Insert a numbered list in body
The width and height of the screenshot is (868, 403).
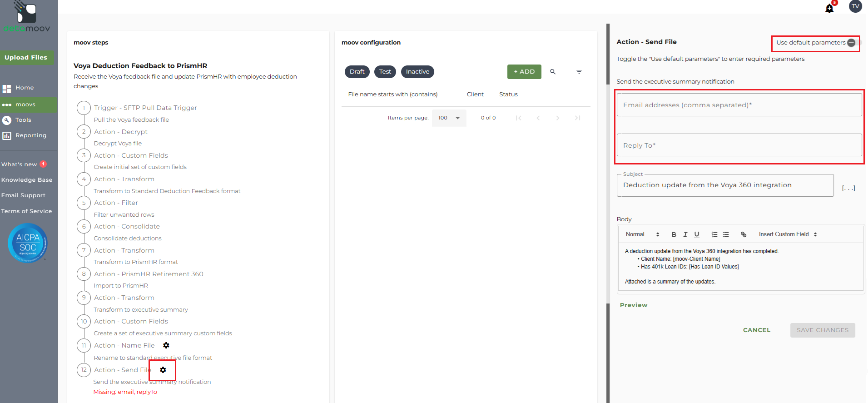tap(714, 234)
